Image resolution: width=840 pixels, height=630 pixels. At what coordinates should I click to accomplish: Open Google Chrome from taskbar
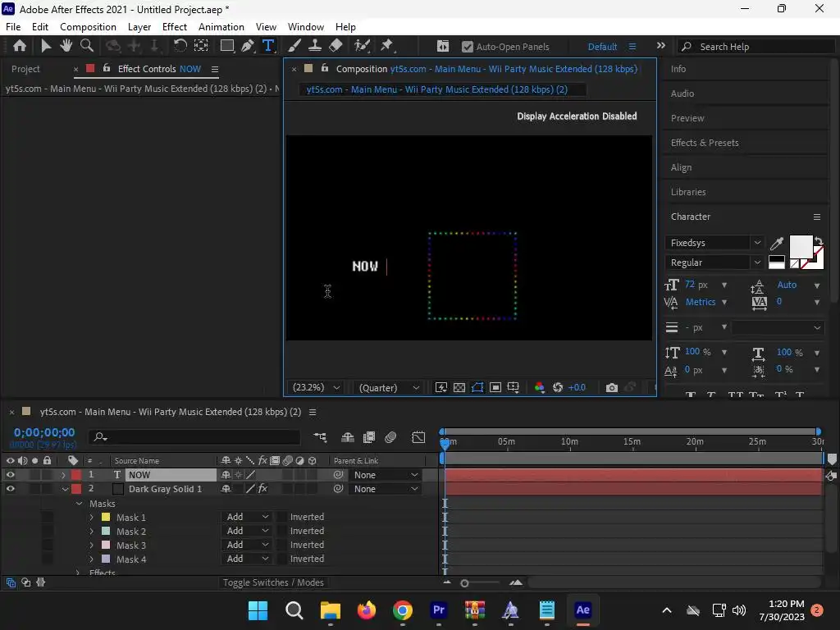click(402, 609)
